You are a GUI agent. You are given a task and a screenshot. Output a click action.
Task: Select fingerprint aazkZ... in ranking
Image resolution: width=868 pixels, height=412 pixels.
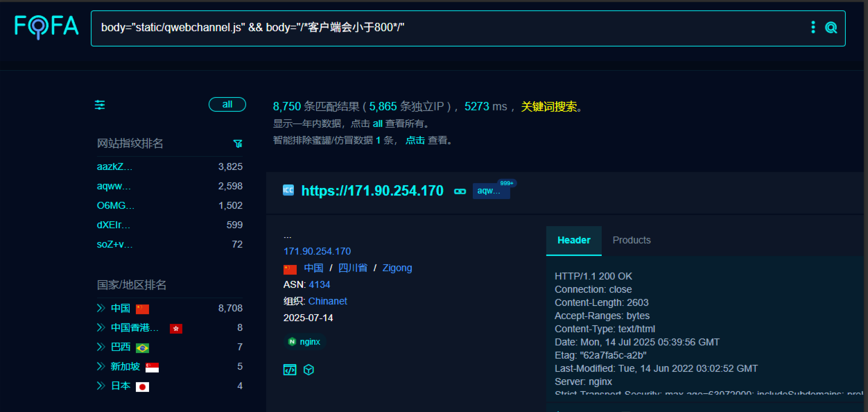pos(114,166)
